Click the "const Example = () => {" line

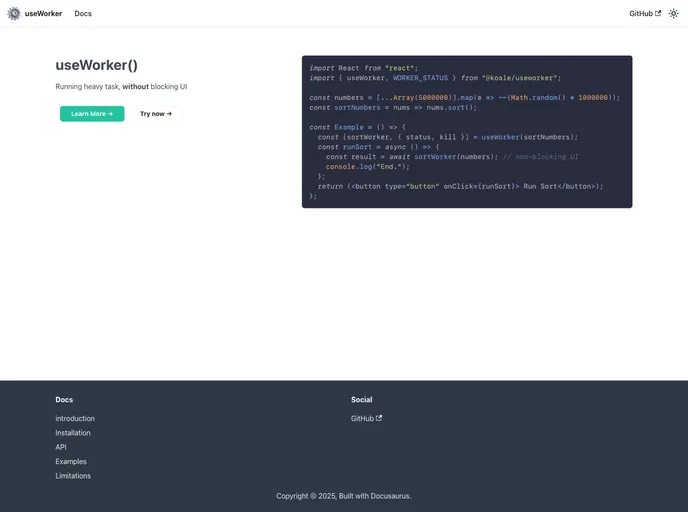(x=358, y=127)
